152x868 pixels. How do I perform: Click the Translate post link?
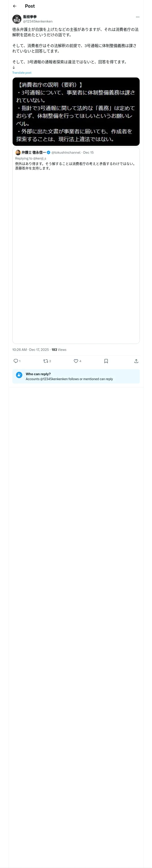pos(22,73)
